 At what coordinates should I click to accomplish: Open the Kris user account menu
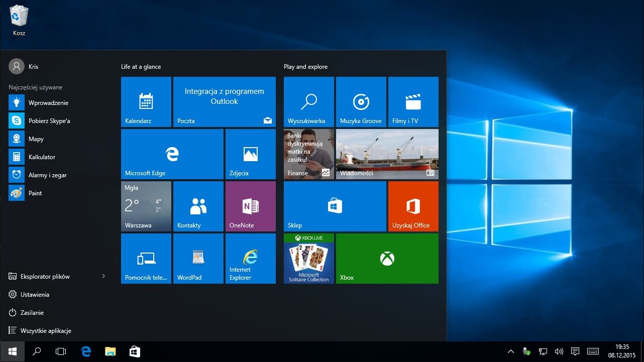[24, 66]
